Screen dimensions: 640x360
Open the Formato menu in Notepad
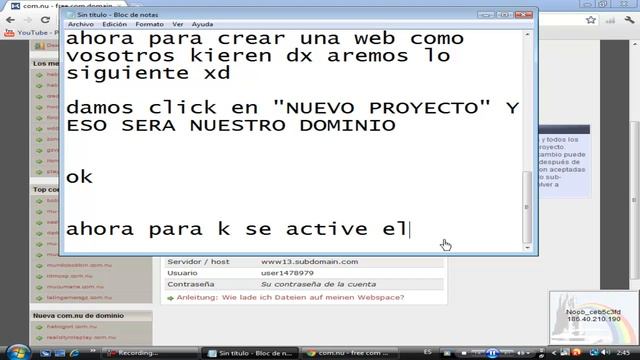(149, 24)
